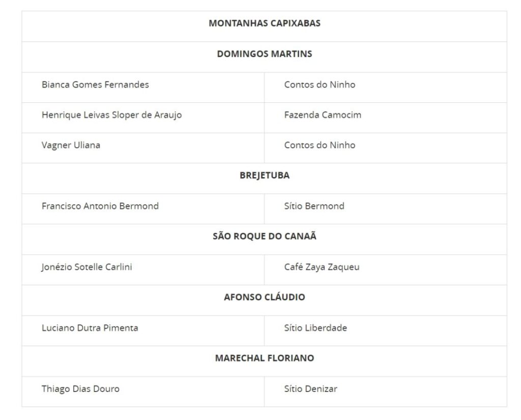
Task: Click the name Vagner Uliana
Action: 71,145
